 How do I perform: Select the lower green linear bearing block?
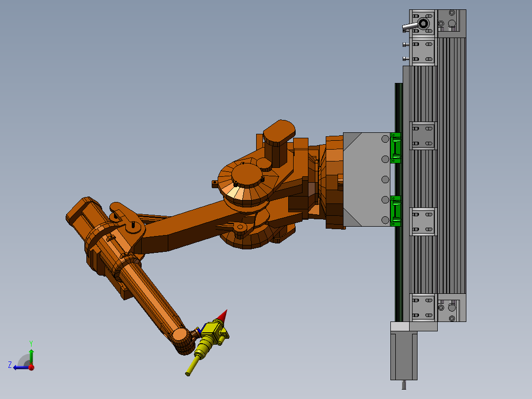pyautogui.click(x=396, y=211)
